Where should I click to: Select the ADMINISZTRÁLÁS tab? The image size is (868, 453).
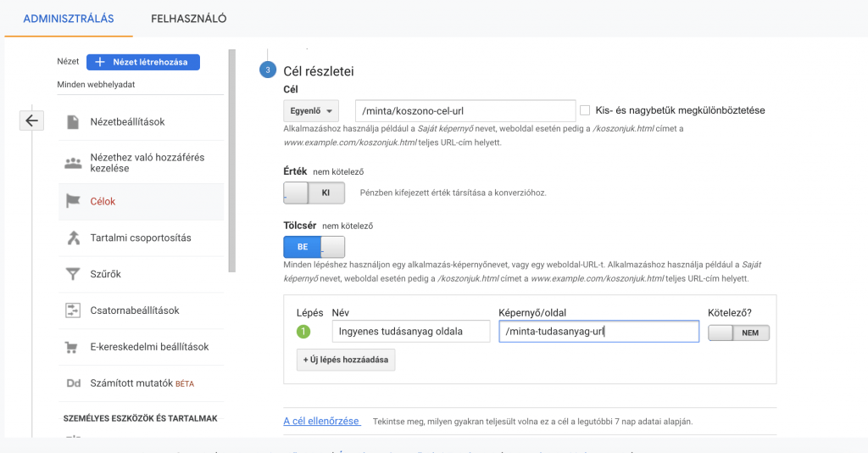point(69,19)
